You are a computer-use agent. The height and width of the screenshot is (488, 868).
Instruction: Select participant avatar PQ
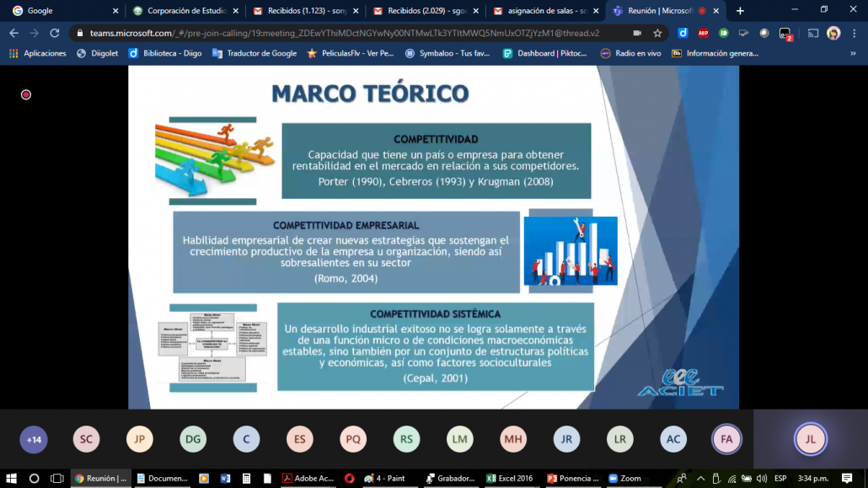tap(353, 439)
